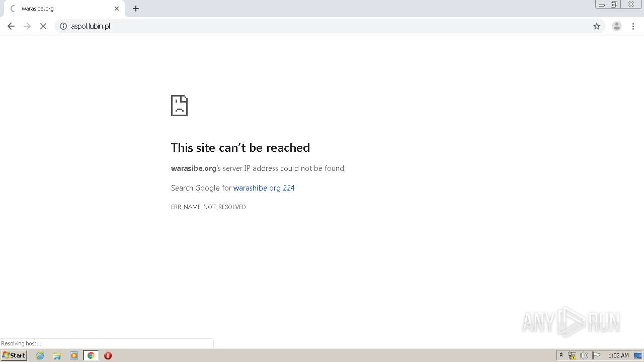Image resolution: width=644 pixels, height=362 pixels.
Task: Click the bold warasibe.org text
Action: (x=193, y=168)
